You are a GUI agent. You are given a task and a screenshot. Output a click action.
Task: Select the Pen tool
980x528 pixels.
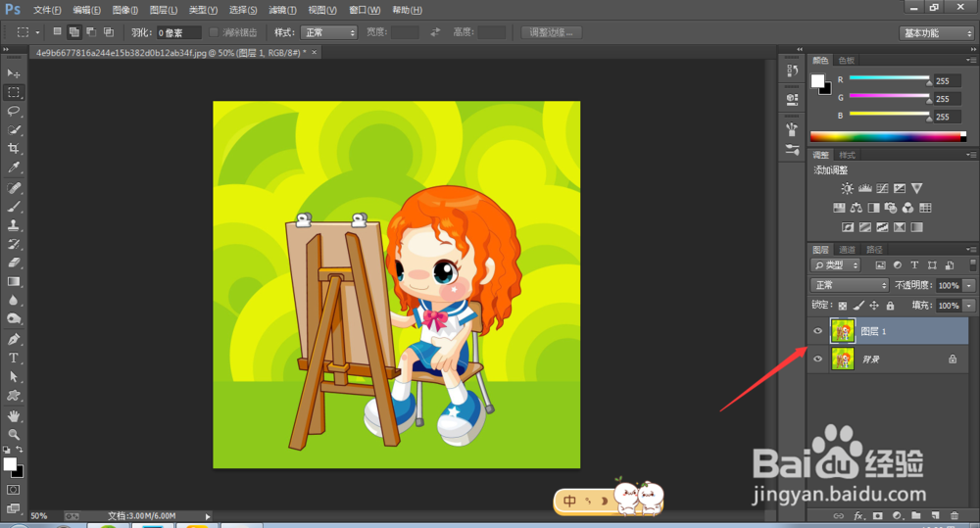tap(13, 339)
